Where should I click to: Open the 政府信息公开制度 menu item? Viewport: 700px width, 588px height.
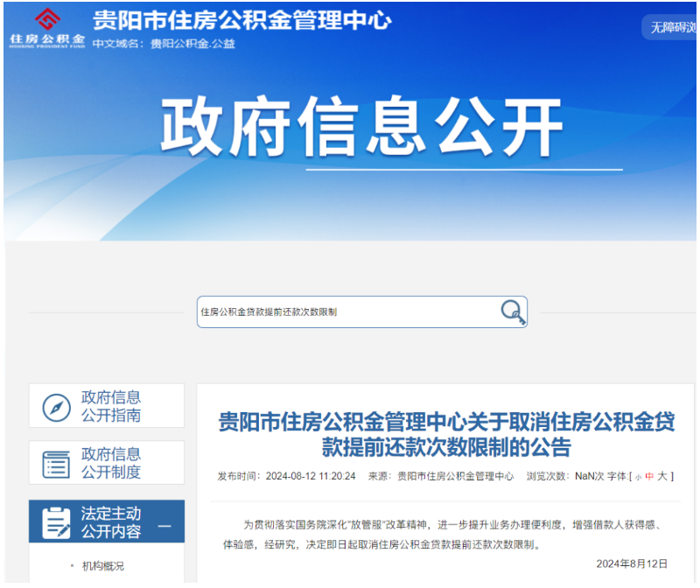[x=107, y=463]
